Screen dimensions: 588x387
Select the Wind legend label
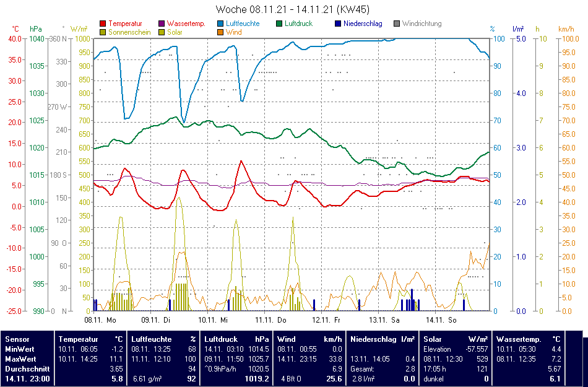click(233, 32)
